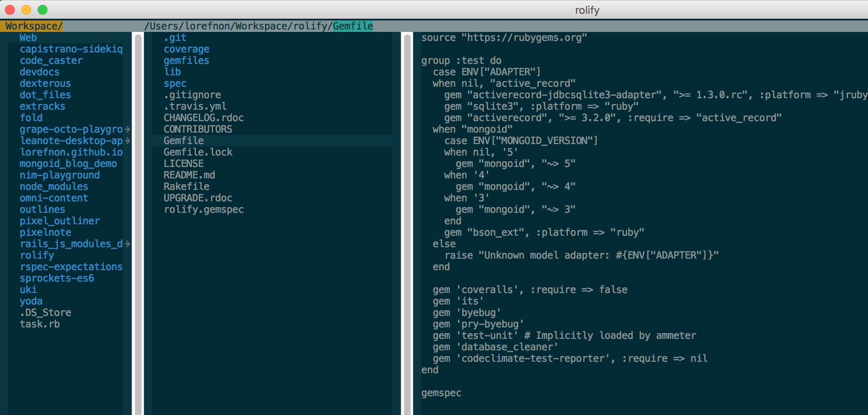This screenshot has height=415, width=868.
Task: Select task.rb file
Action: [x=40, y=324]
